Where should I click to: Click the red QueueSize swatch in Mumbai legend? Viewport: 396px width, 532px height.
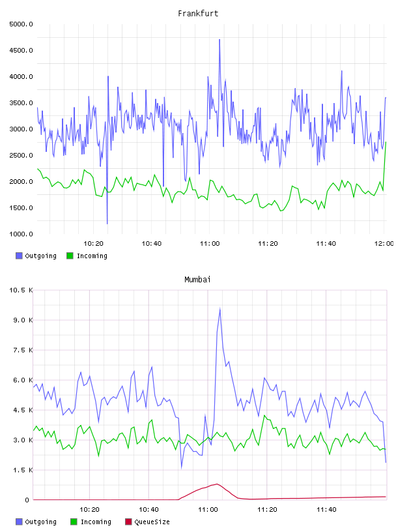pyautogui.click(x=128, y=522)
